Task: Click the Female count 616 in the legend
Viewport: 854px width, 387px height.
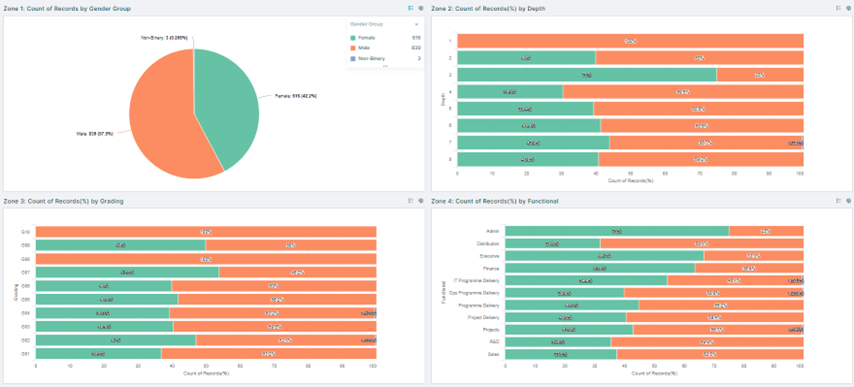Action: [416, 38]
